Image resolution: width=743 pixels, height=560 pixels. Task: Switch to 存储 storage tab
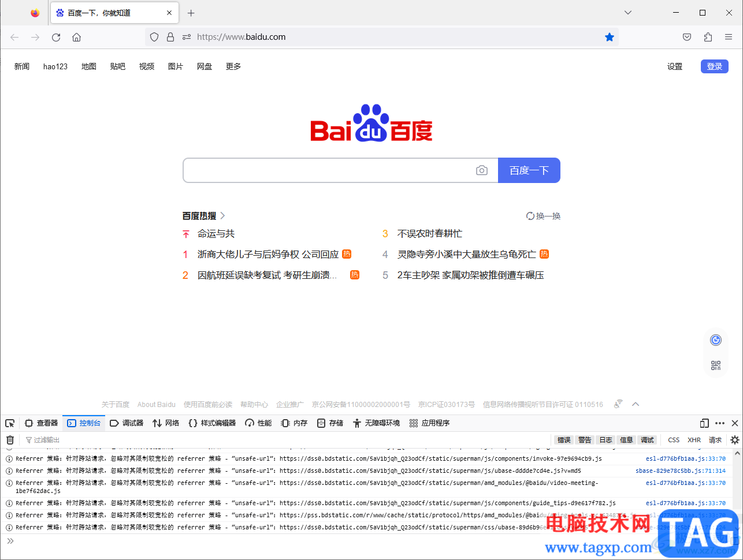[x=330, y=423]
